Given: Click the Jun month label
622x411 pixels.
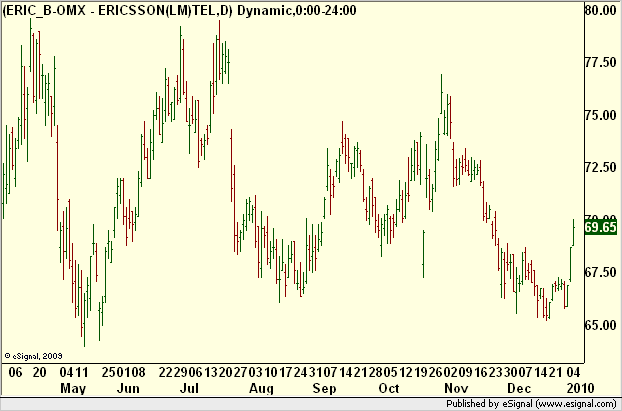Looking at the screenshot, I should click(128, 388).
